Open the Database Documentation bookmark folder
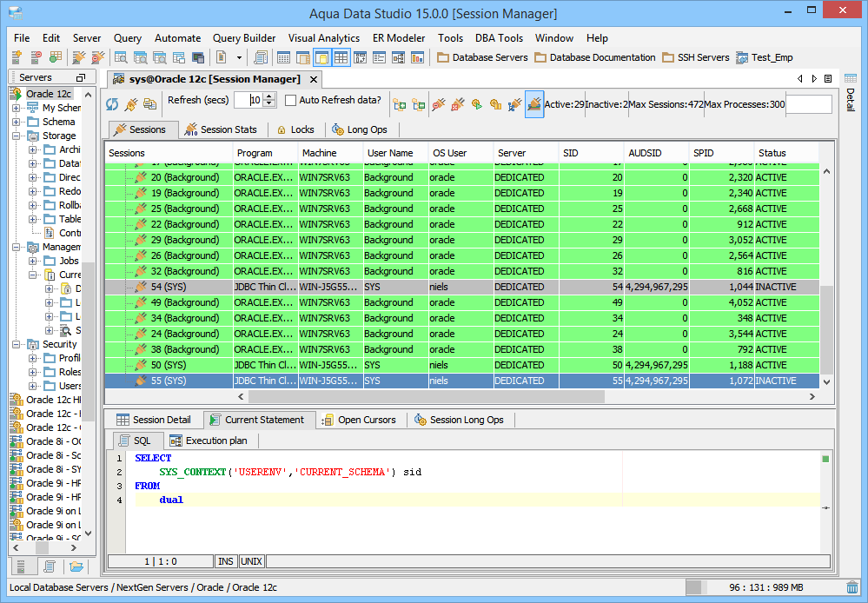 tap(594, 57)
